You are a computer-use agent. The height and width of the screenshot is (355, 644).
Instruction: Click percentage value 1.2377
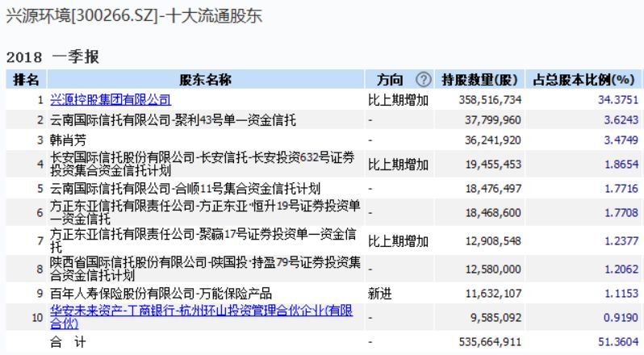pos(621,240)
